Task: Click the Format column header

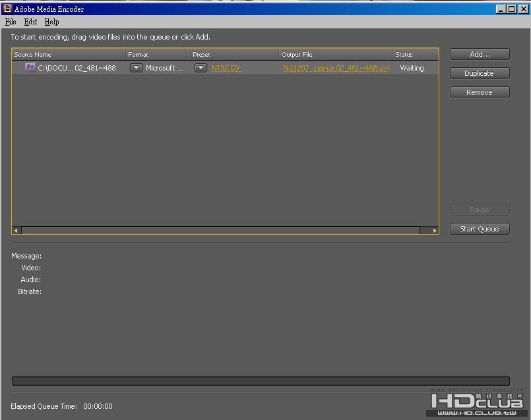Action: pos(158,55)
